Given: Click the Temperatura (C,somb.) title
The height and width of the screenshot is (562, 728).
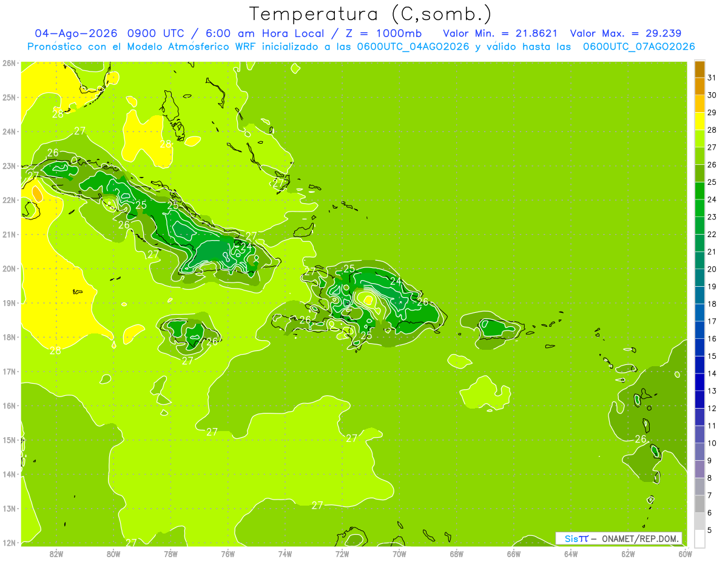Looking at the screenshot, I should [x=371, y=13].
